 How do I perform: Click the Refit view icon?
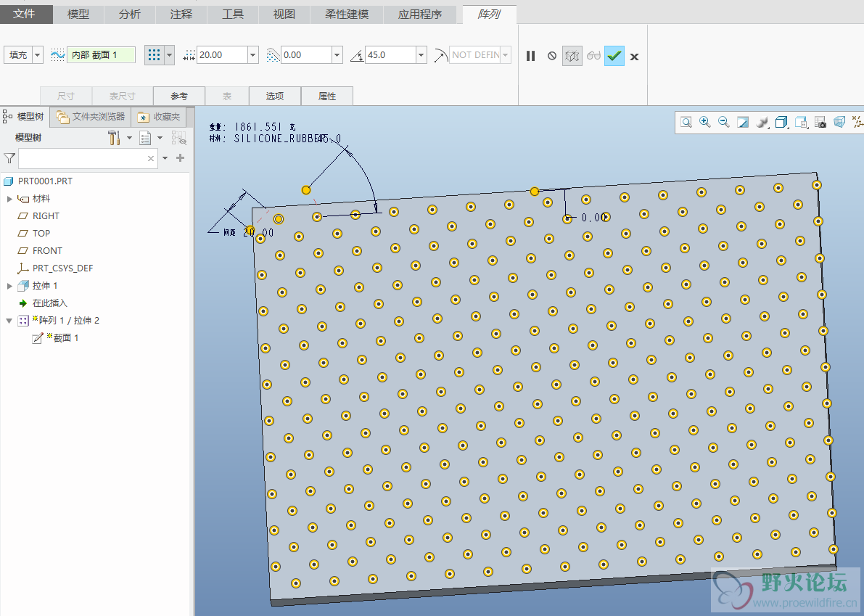coord(686,123)
